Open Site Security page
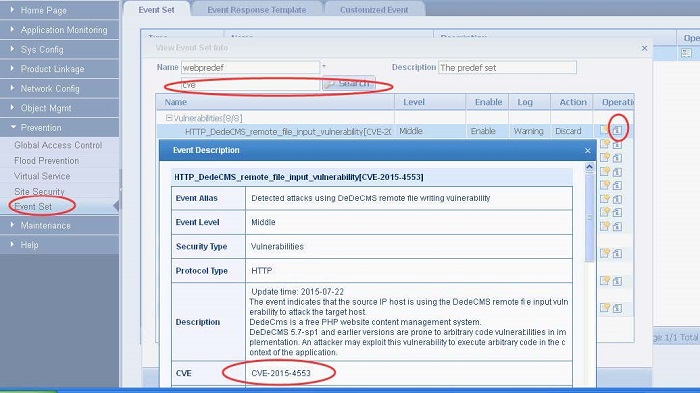 tap(39, 192)
